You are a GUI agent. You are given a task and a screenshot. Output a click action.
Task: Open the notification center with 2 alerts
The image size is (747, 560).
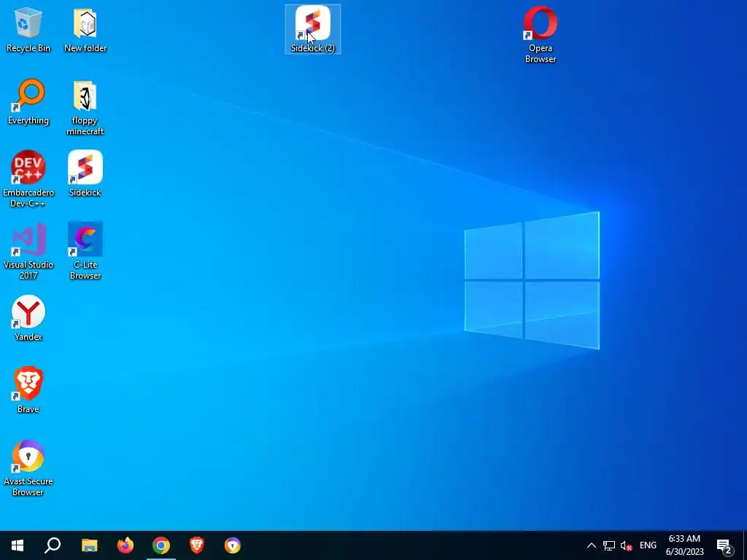724,545
